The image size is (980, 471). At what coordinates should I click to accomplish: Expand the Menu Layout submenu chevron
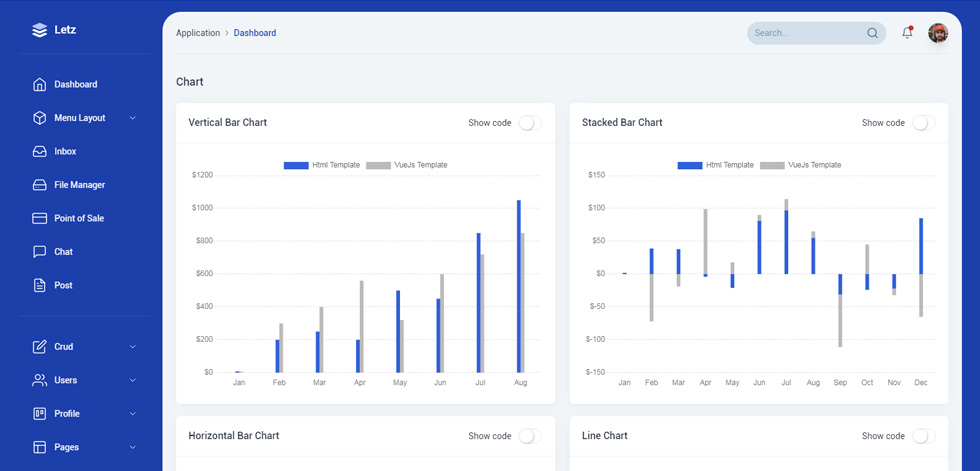click(132, 118)
